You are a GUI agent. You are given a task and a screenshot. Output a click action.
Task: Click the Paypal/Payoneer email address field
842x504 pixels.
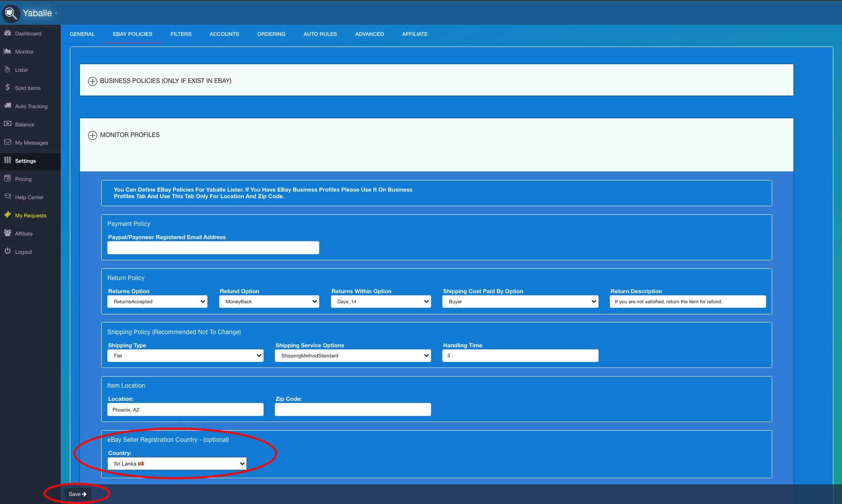click(213, 248)
